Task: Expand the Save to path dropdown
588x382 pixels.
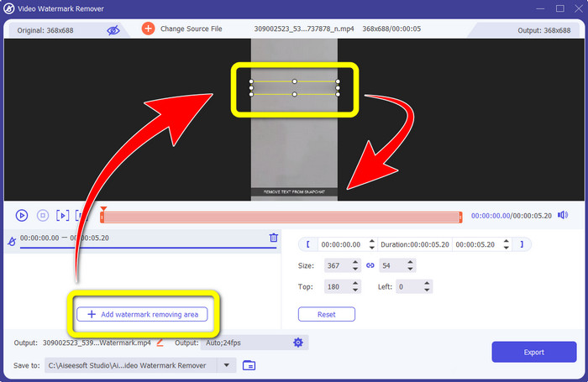Action: 225,365
